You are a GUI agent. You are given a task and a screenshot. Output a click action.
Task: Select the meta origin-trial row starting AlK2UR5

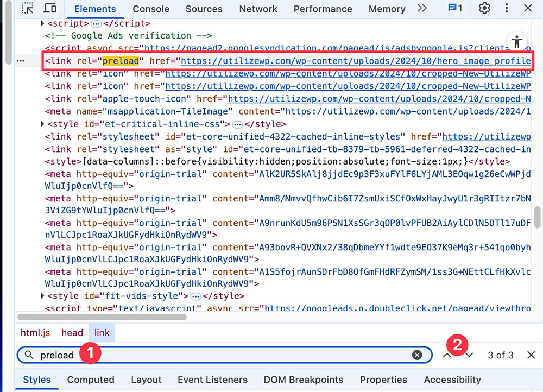[x=288, y=180]
